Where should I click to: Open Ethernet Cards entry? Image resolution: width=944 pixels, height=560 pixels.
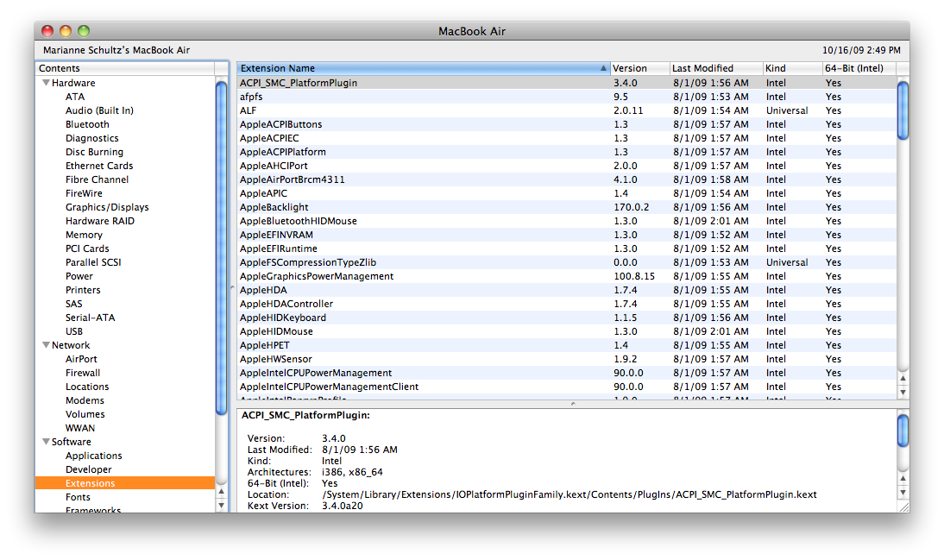[x=99, y=167]
